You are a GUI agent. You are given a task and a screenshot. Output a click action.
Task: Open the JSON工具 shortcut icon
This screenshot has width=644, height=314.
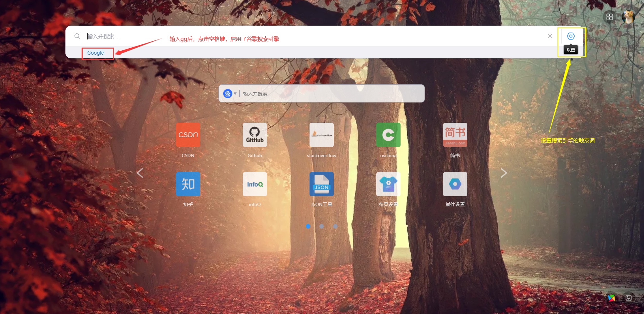(x=322, y=184)
